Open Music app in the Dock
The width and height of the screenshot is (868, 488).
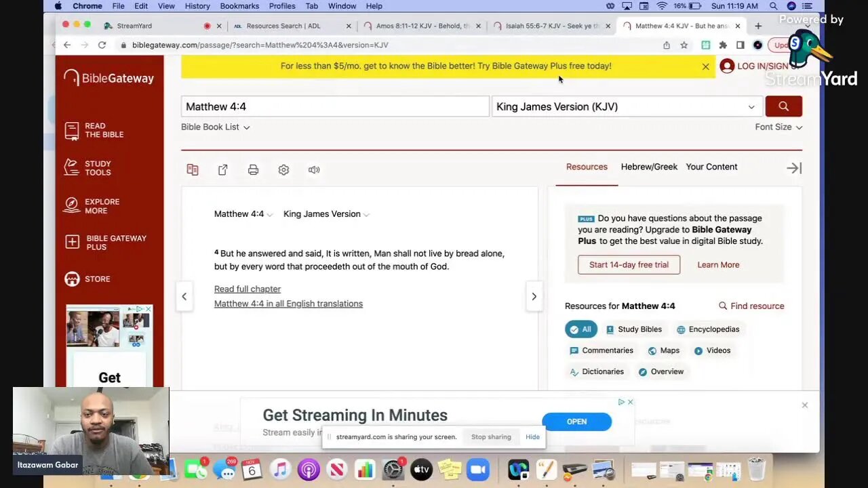tap(279, 469)
